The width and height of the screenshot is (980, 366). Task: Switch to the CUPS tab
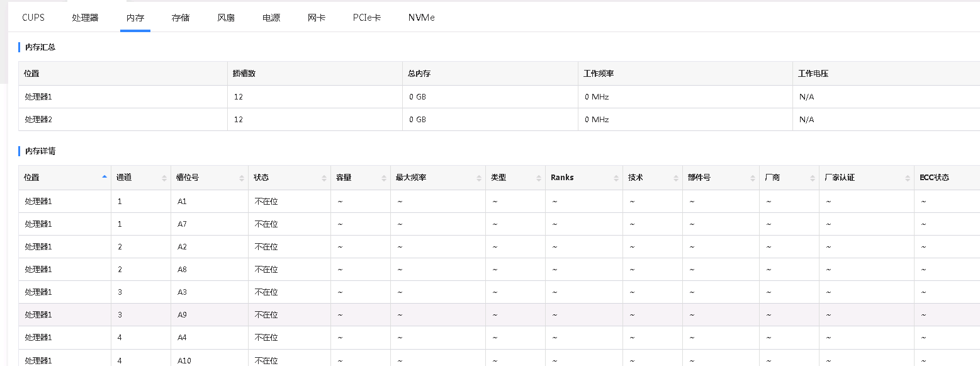33,18
